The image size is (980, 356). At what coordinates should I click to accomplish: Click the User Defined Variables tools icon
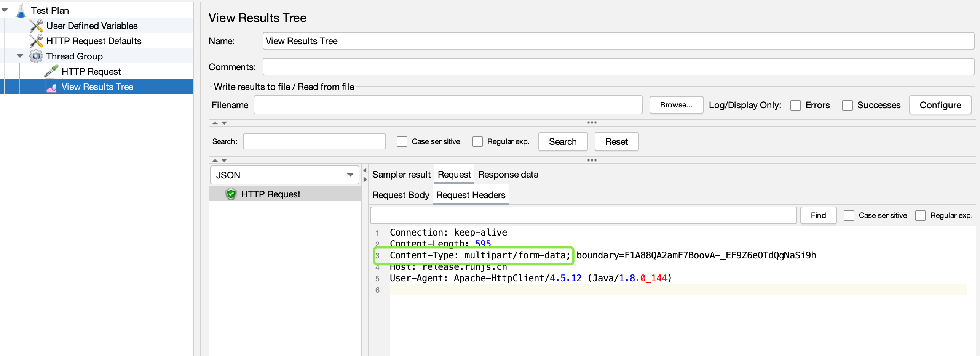point(36,26)
